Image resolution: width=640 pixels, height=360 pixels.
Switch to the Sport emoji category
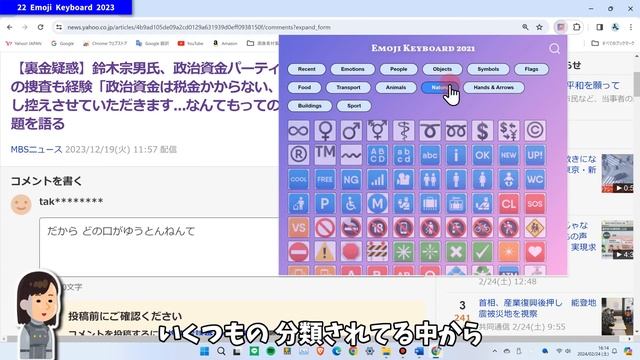[x=354, y=106]
